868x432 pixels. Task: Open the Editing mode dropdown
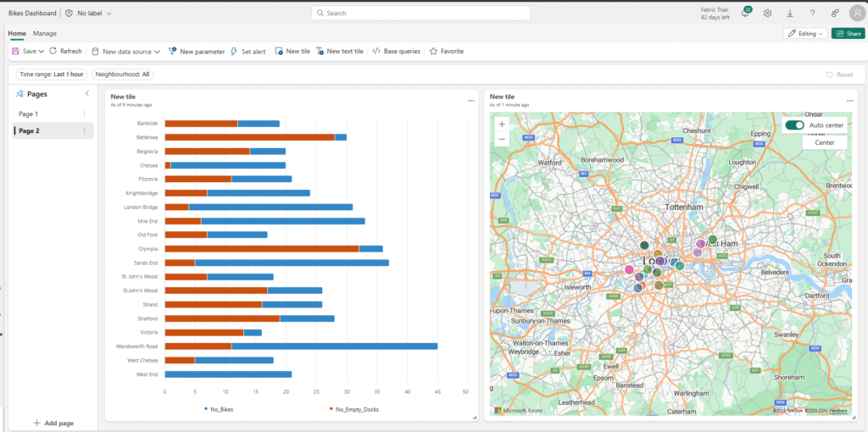click(x=805, y=34)
